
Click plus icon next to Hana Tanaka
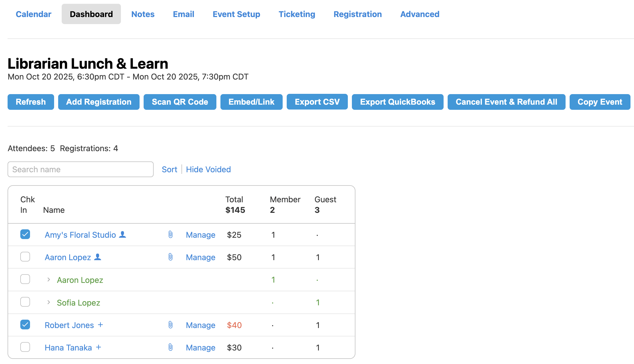point(98,347)
